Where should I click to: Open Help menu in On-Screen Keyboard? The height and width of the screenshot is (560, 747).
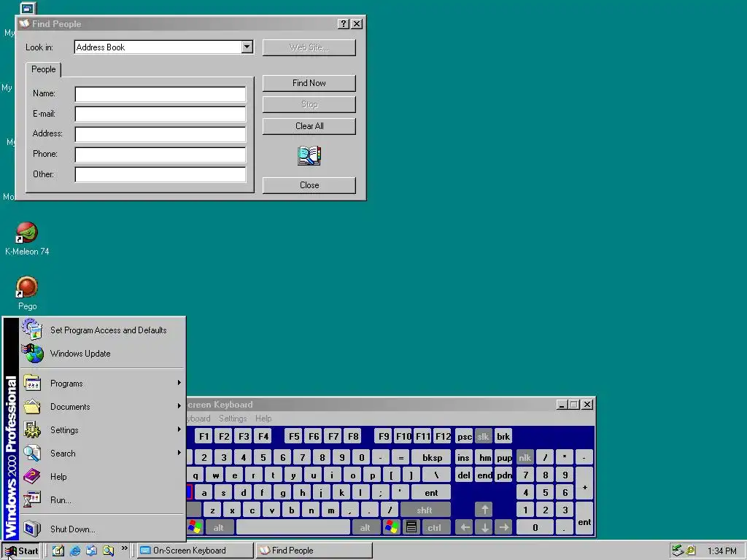point(263,419)
